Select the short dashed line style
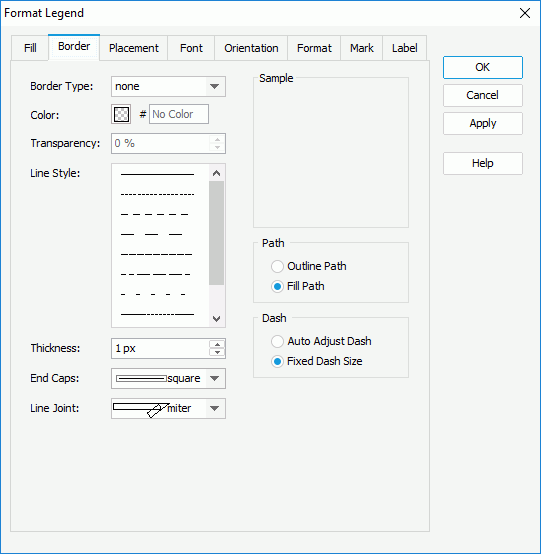This screenshot has width=541, height=554. [x=154, y=214]
